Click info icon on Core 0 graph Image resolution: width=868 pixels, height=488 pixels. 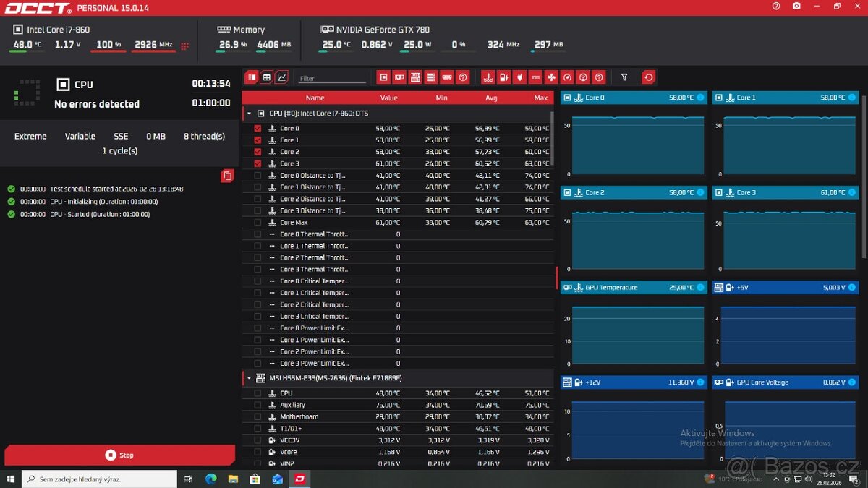click(700, 97)
